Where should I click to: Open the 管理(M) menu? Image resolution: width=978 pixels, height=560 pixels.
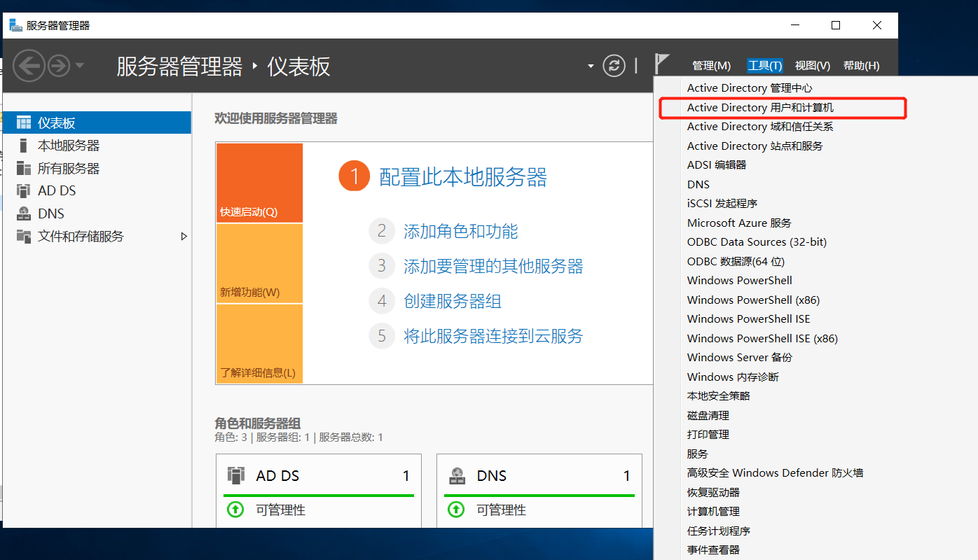tap(711, 66)
